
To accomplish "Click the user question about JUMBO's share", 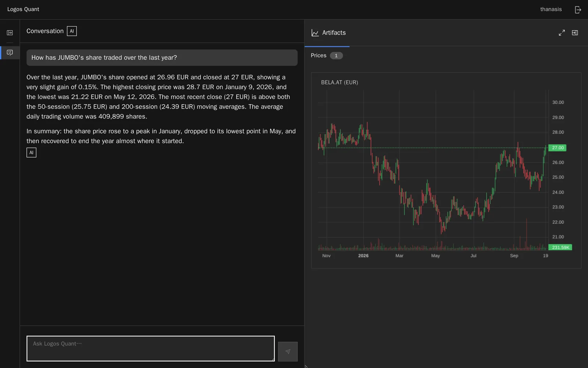I will [x=162, y=58].
